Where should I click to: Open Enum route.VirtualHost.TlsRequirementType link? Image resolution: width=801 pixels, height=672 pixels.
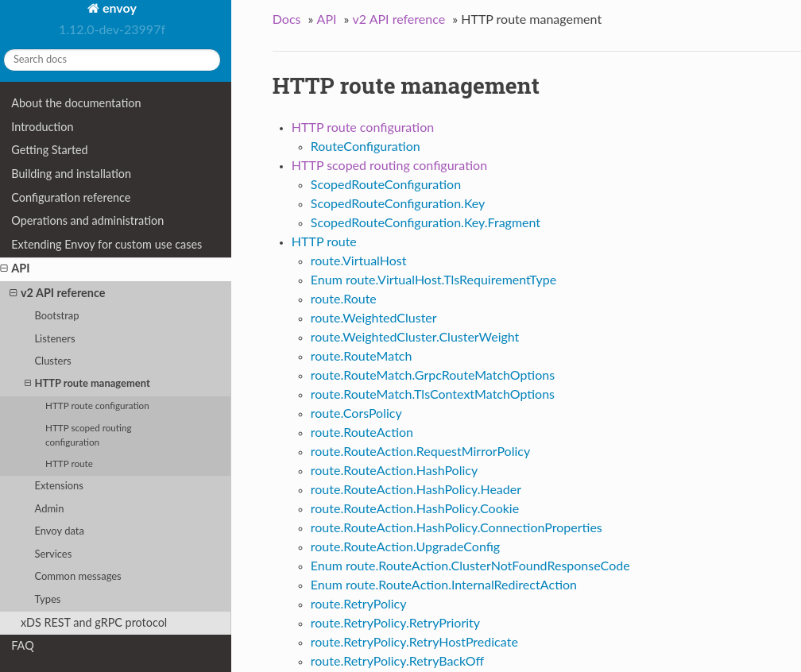433,280
